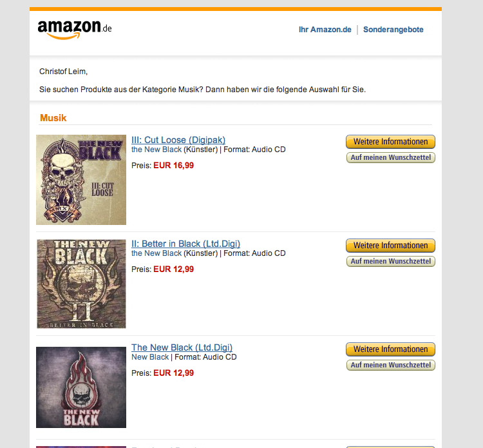
Task: Click the New Black artist link in third item
Action: click(x=150, y=357)
